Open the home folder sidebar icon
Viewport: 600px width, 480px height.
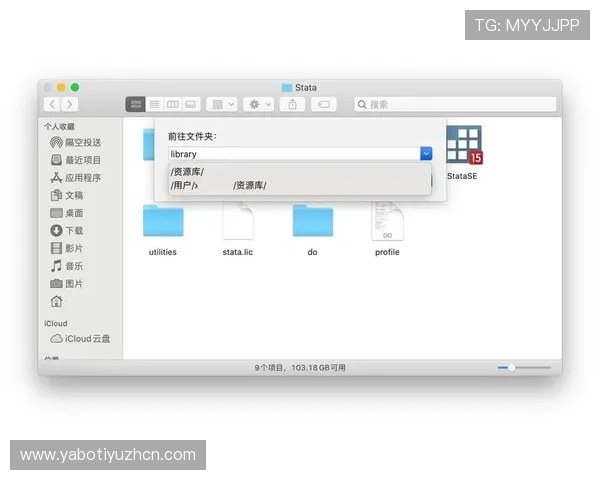[x=57, y=301]
